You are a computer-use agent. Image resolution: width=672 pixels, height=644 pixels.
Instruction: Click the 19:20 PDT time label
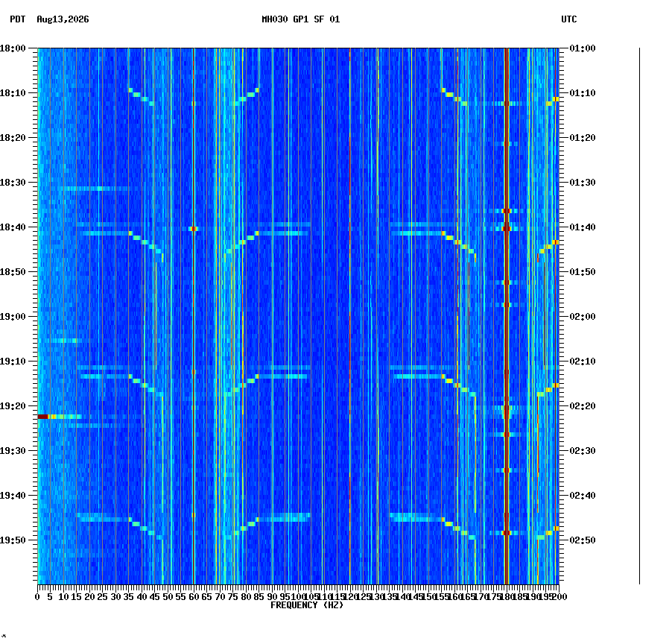tap(13, 406)
